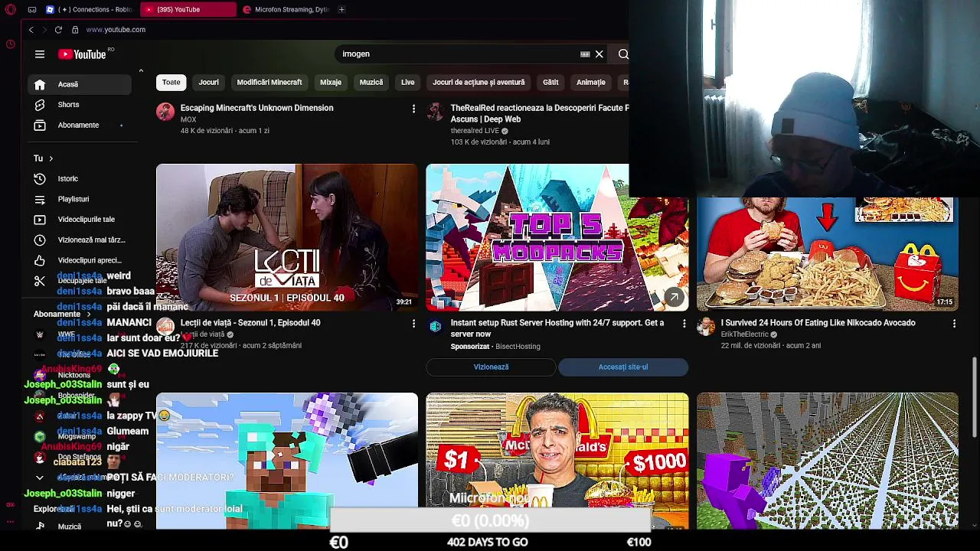The image size is (980, 551).
Task: Expand the Abonamente section header
Action: 61,314
